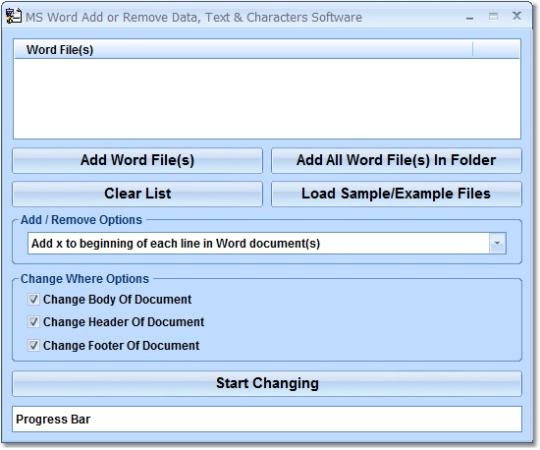Click the Progress Bar field

(267, 419)
